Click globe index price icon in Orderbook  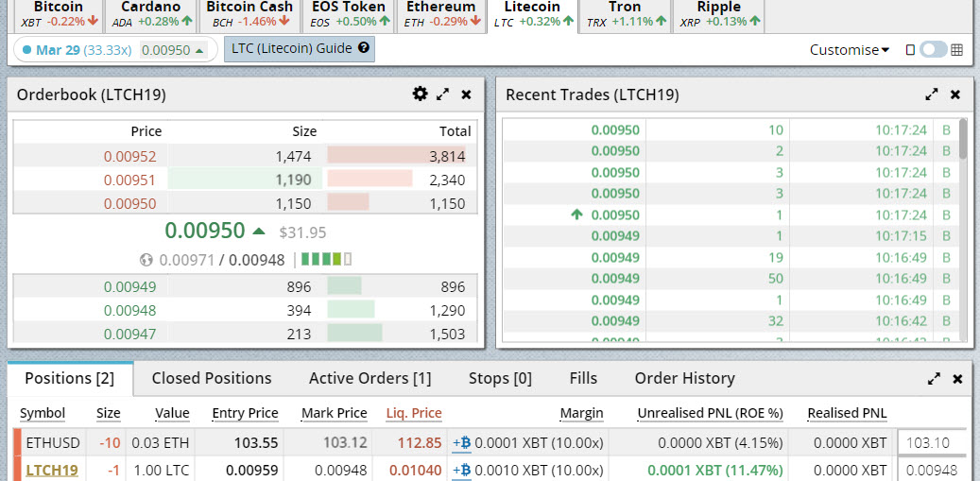pos(146,259)
